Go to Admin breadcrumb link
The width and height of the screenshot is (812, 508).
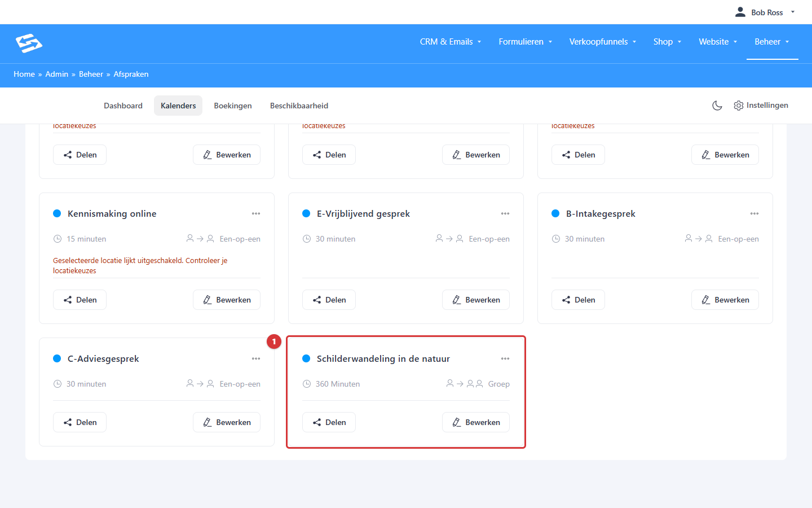click(x=57, y=74)
